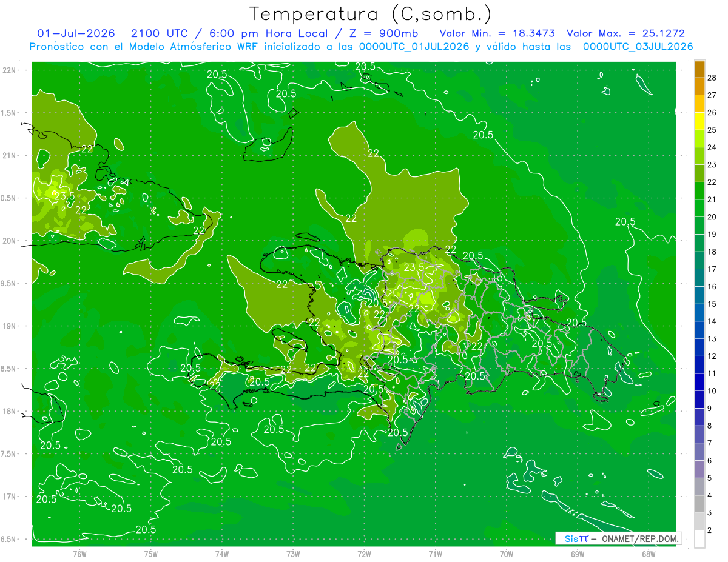Screen dimensions: 728x562
Task: Click the dark blue legend band between 10 and 11
Action: click(699, 383)
